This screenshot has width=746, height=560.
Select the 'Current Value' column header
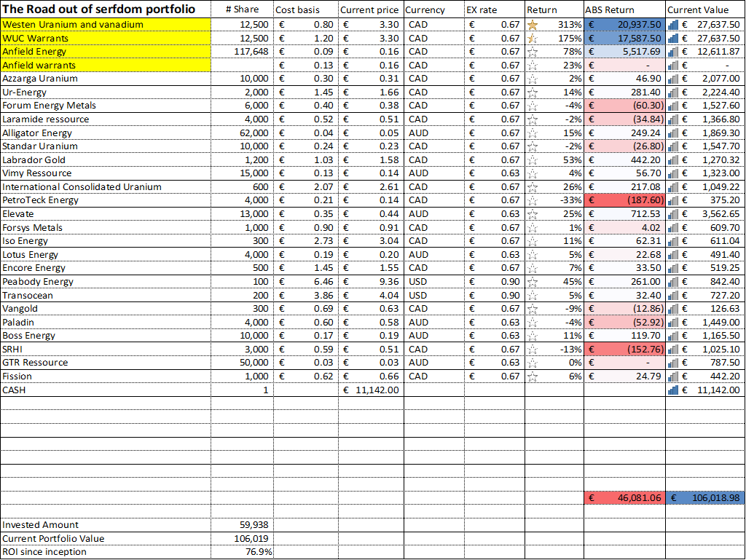pos(705,9)
